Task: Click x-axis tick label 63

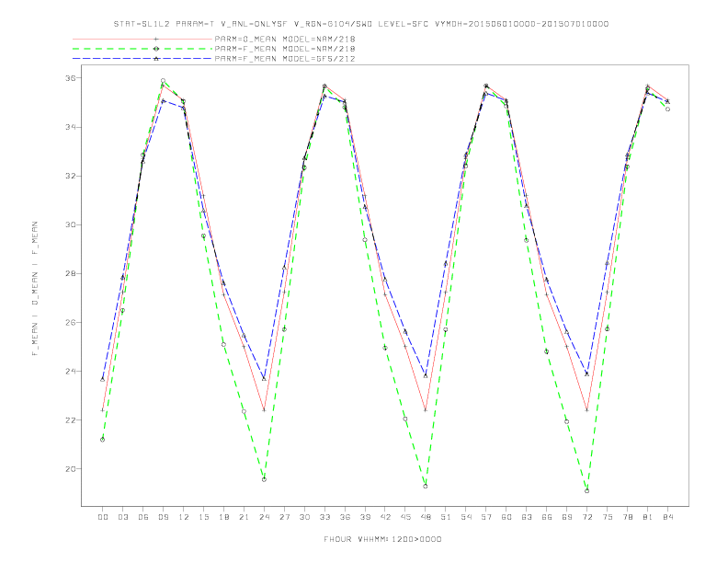Action: (527, 517)
